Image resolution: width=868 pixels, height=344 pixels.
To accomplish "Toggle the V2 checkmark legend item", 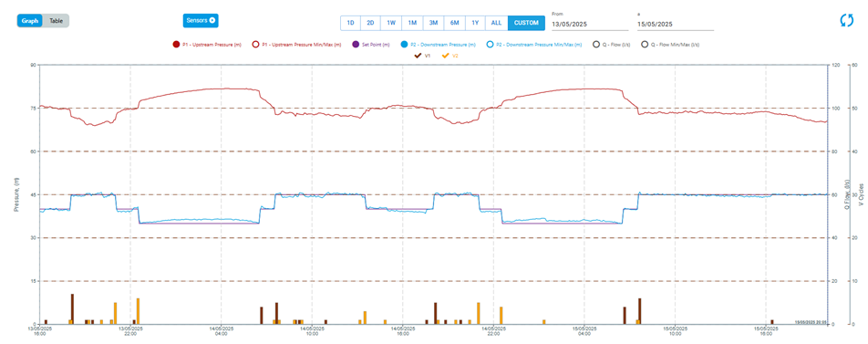I will [x=450, y=56].
